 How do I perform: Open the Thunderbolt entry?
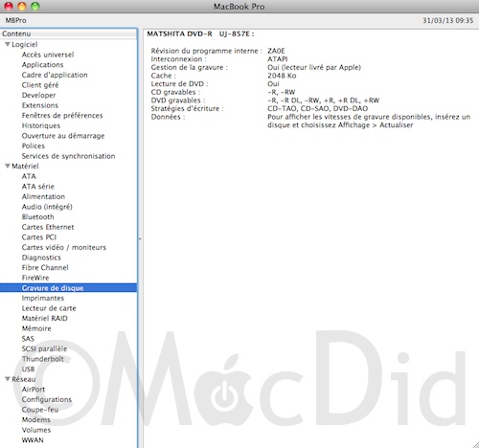pyautogui.click(x=43, y=359)
